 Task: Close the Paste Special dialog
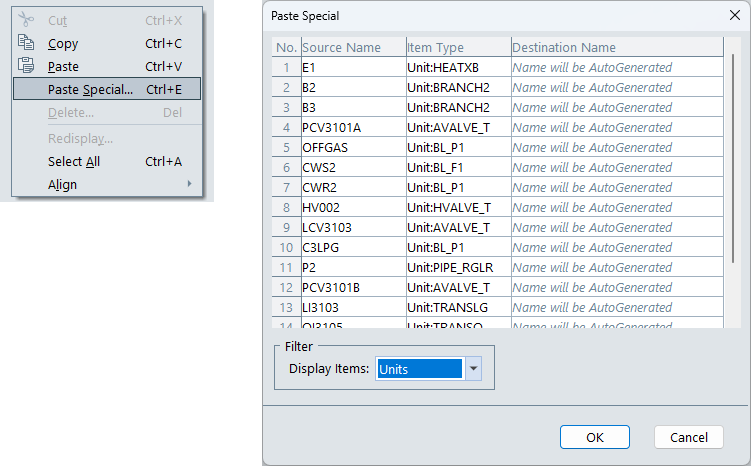[734, 16]
